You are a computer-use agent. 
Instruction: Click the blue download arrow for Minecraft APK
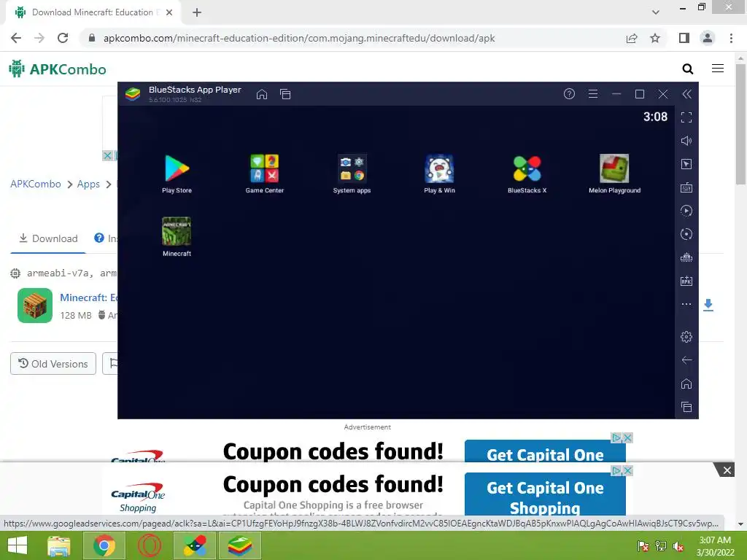click(x=708, y=305)
